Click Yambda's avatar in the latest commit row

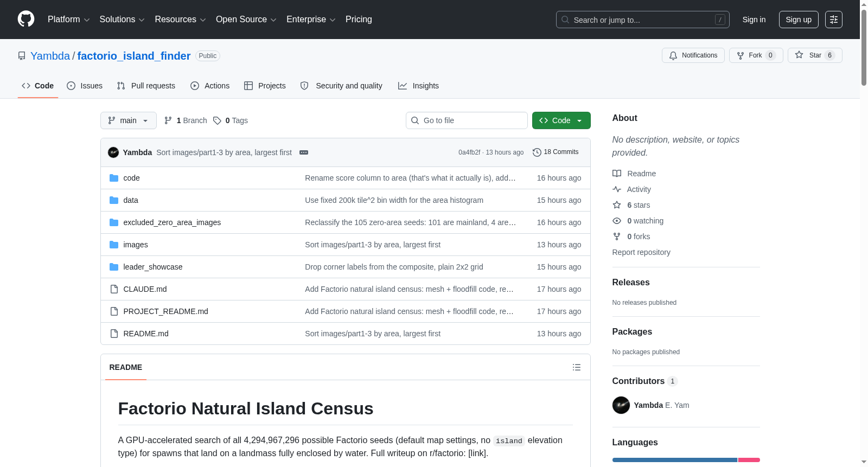click(x=113, y=152)
